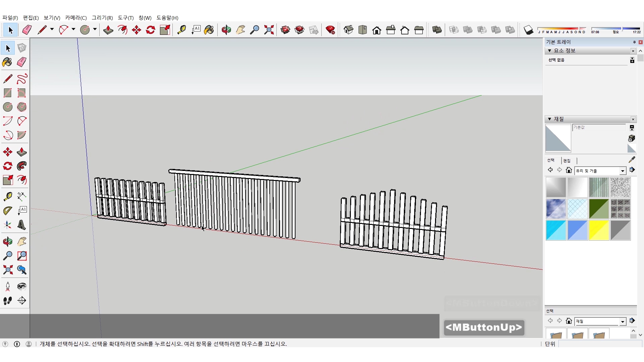
Task: Activate the Walk footprints tool
Action: click(x=7, y=301)
